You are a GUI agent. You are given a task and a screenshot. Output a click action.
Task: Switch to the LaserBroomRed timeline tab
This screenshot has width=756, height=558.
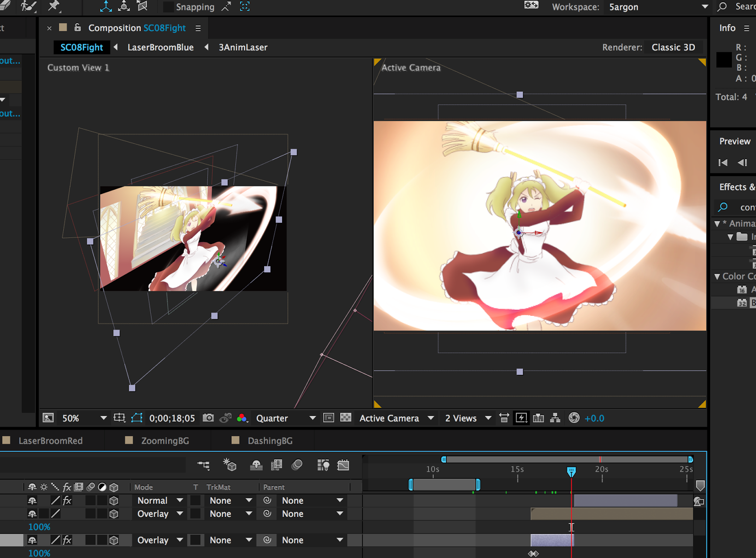coord(51,440)
